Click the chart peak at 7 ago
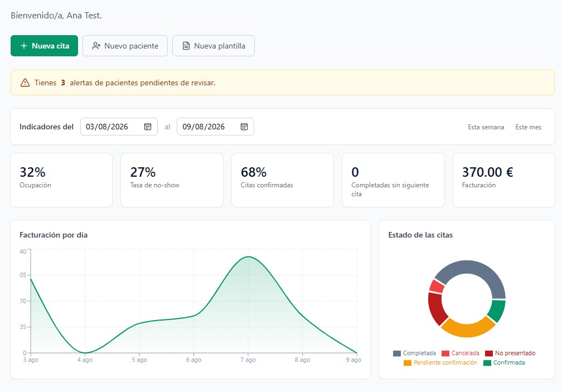Image resolution: width=562 pixels, height=392 pixels. [248, 257]
